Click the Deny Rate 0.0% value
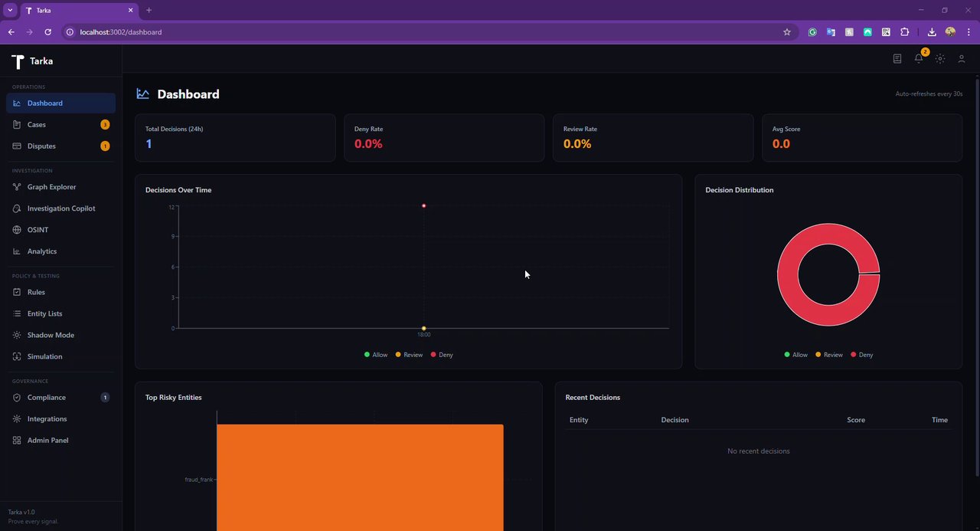980x531 pixels. tap(368, 143)
